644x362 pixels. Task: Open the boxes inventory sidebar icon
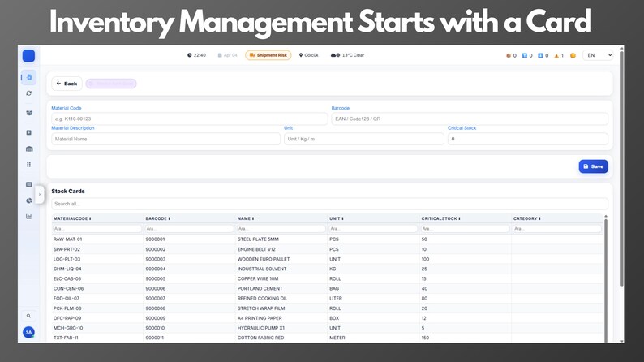29,113
